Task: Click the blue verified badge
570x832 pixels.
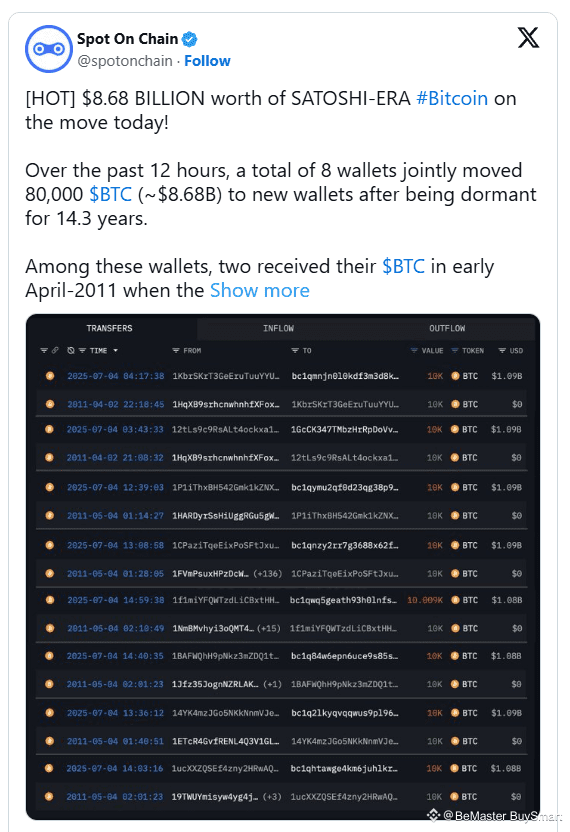Action: [189, 39]
